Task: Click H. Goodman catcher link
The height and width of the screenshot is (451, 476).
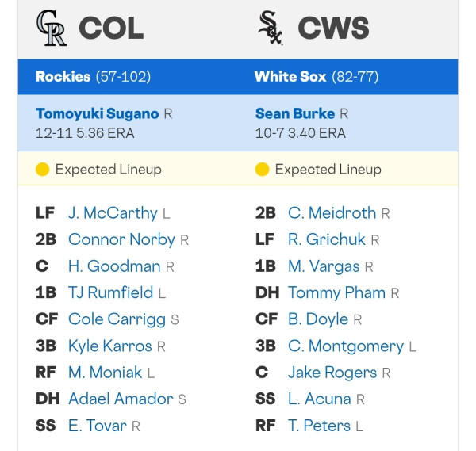Action: click(x=114, y=266)
